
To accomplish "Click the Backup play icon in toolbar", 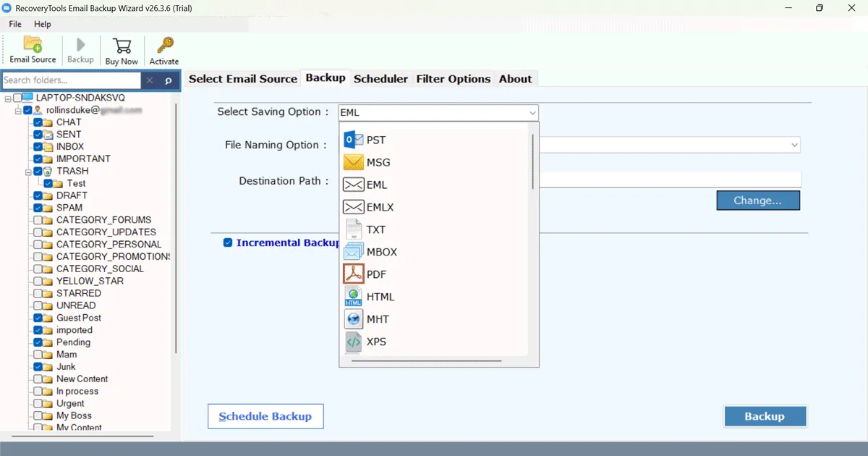I will point(80,45).
